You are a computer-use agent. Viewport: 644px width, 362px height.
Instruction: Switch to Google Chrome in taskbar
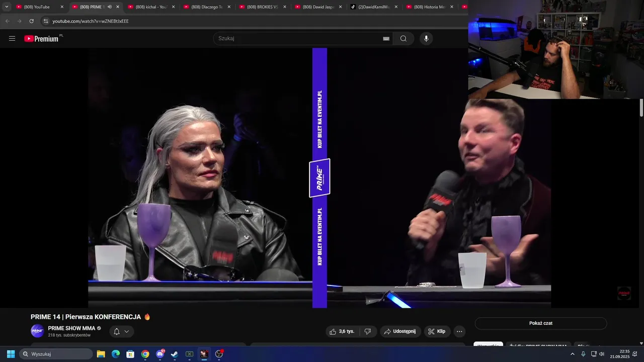[145, 354]
